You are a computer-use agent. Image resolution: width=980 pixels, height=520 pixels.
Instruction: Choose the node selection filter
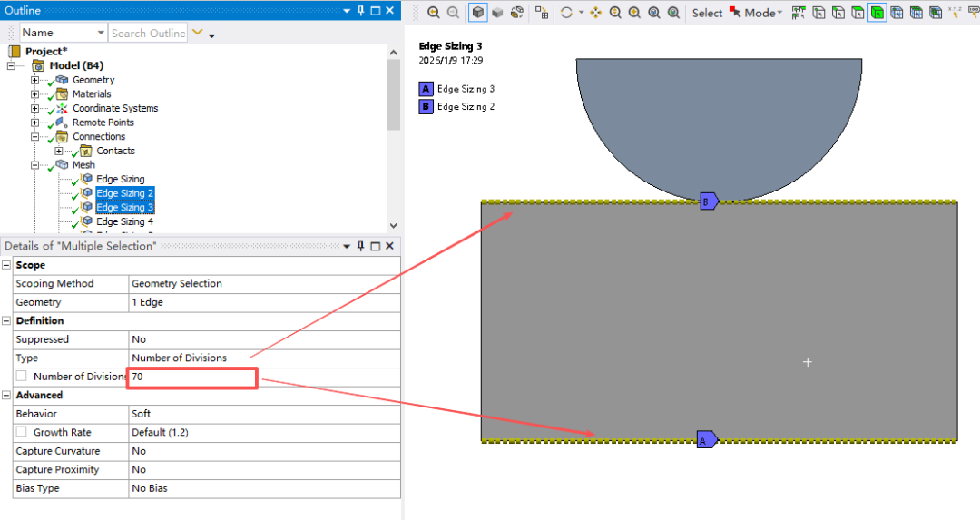(x=897, y=13)
